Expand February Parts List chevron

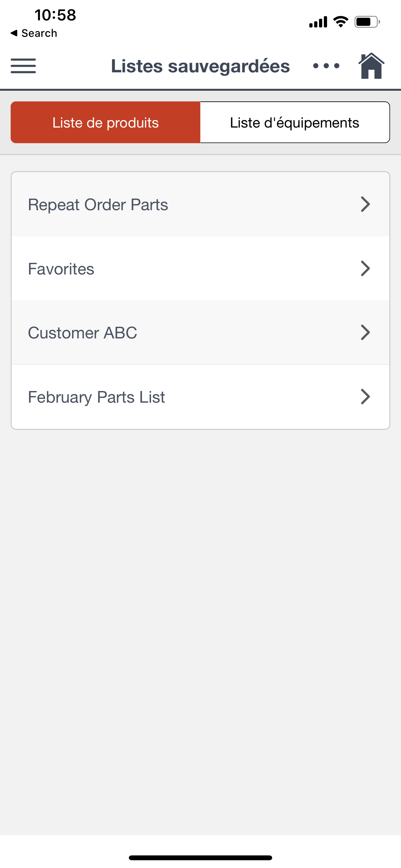click(x=365, y=397)
